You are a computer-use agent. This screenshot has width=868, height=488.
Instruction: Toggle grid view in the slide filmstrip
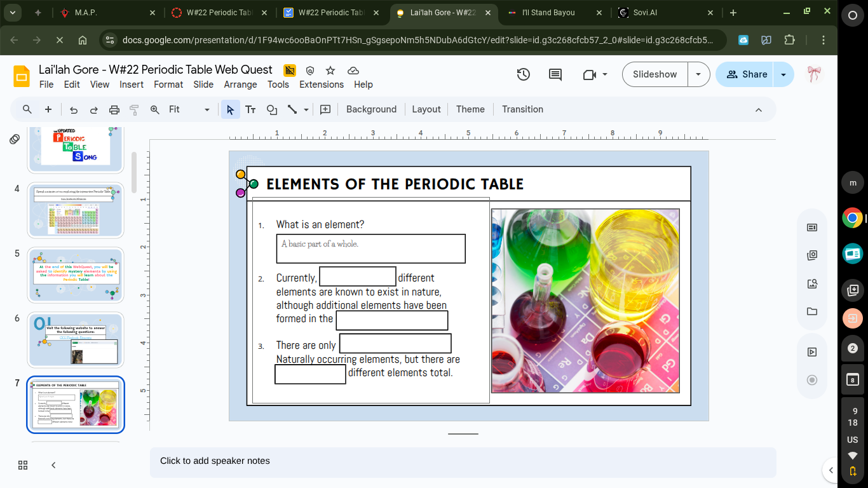coord(23,465)
